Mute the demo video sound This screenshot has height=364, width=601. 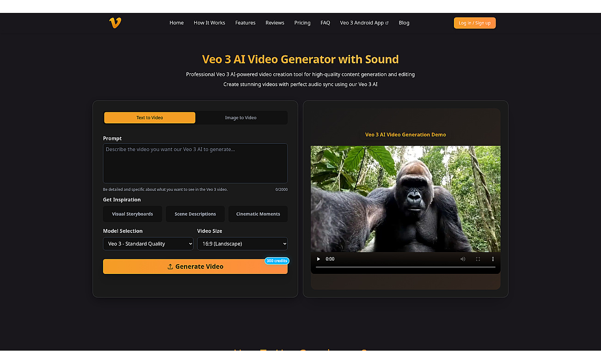coord(463,259)
